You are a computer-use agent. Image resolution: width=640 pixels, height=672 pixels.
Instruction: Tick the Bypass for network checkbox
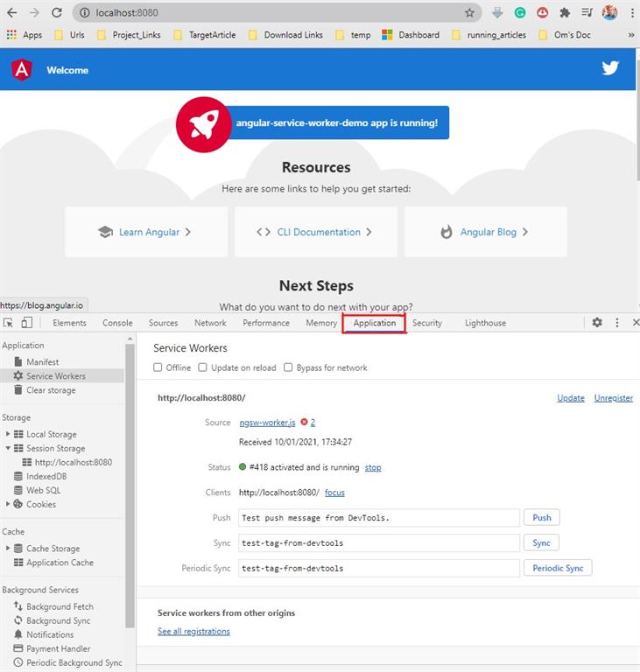[x=288, y=367]
